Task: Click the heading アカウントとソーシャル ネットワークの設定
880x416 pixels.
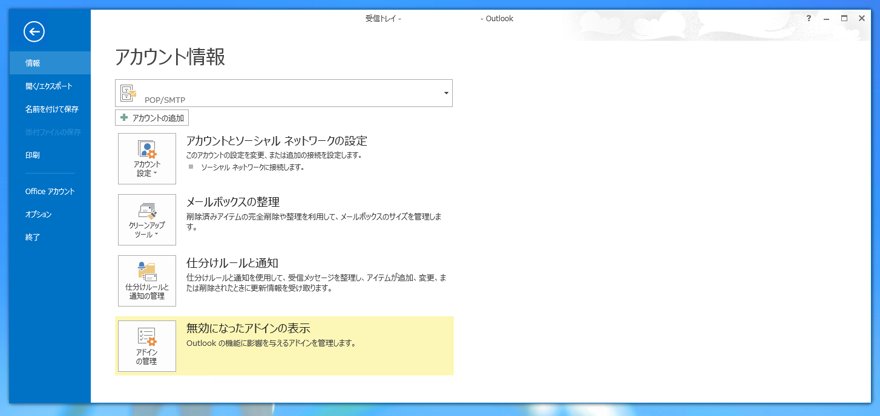Action: coord(277,141)
